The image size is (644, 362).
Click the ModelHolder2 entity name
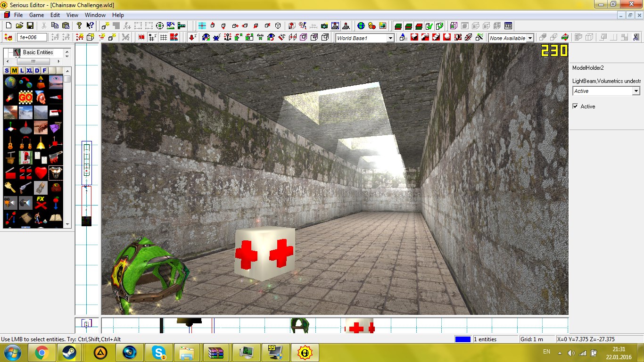pos(588,68)
